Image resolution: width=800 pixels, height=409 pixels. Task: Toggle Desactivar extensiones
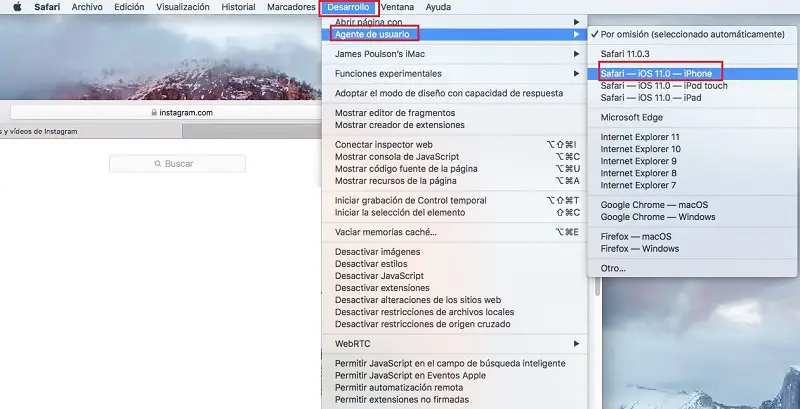pyautogui.click(x=455, y=288)
